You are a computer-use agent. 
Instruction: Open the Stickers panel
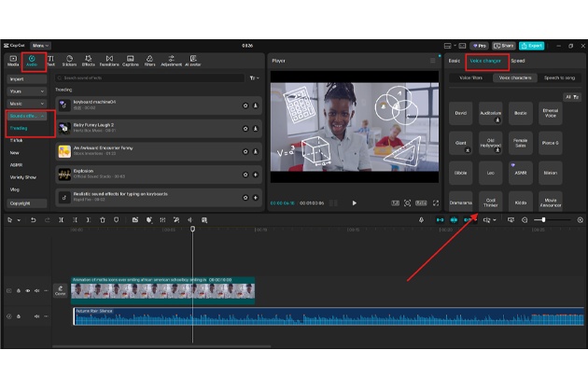(x=69, y=61)
